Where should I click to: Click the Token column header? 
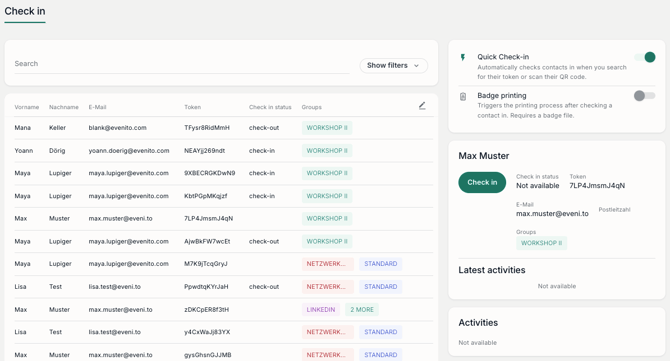[192, 107]
